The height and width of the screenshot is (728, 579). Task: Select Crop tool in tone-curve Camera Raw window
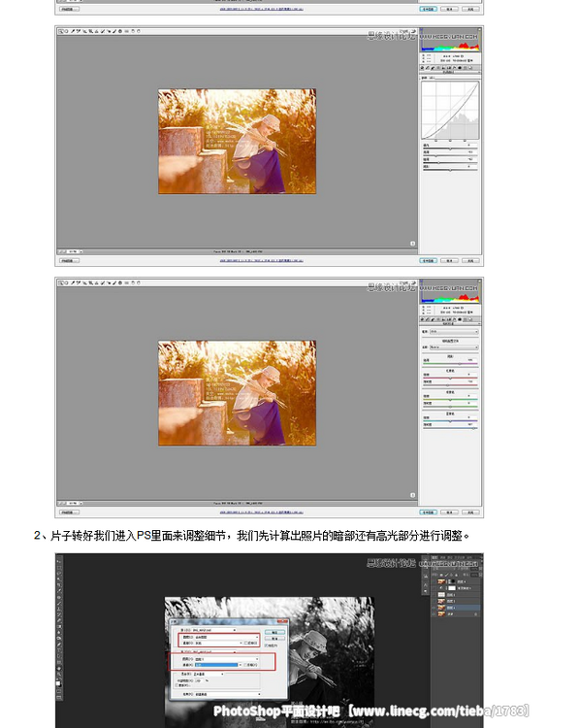pos(91,32)
